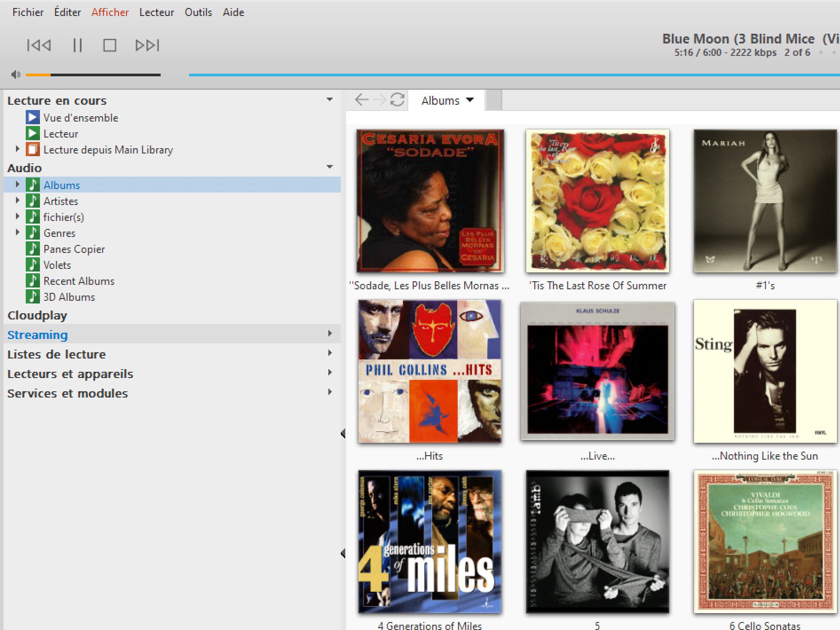The height and width of the screenshot is (630, 840).
Task: Select Recent Albums in the sidebar
Action: [x=79, y=281]
